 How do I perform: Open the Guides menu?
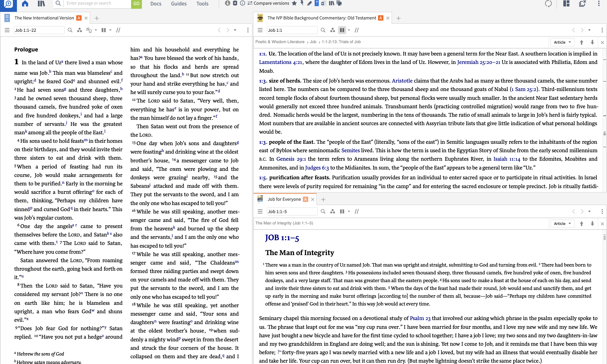click(179, 4)
